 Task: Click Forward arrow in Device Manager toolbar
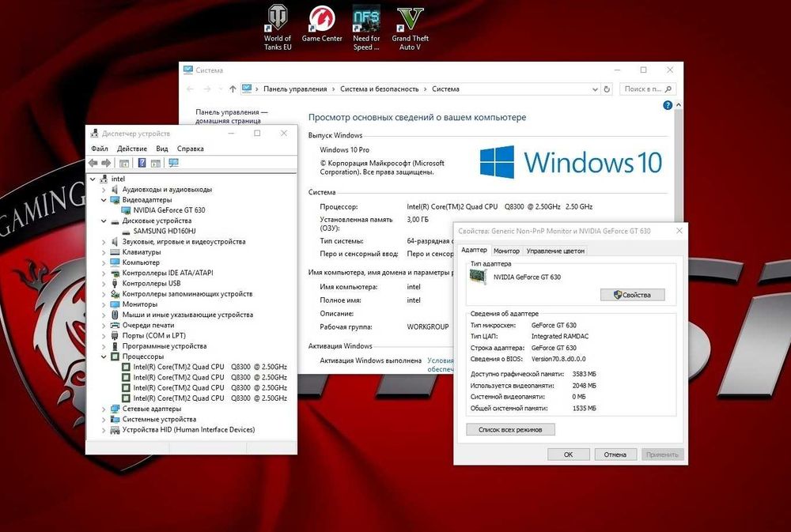coord(106,163)
